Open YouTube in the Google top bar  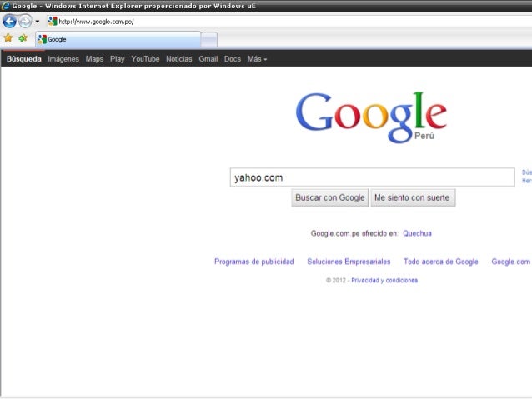tap(145, 59)
